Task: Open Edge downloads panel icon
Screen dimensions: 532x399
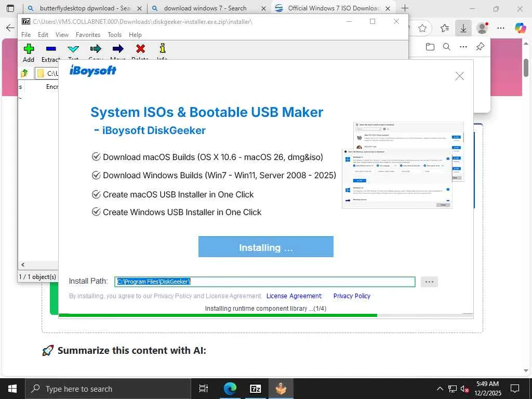Action: (463, 28)
